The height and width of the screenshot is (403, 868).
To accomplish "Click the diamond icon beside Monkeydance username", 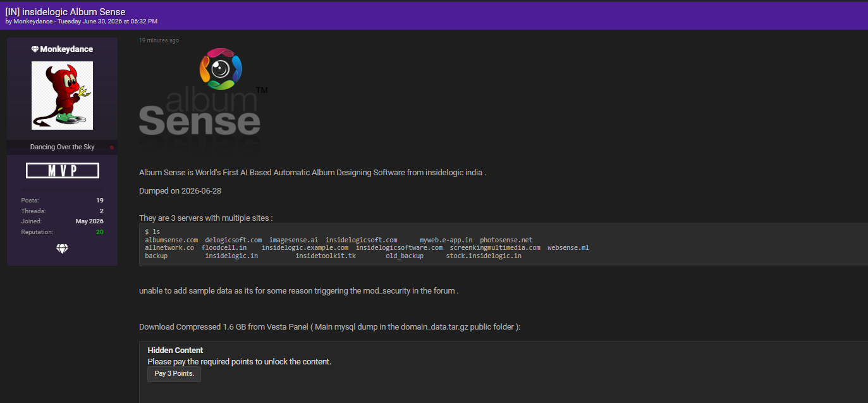I will pos(35,49).
